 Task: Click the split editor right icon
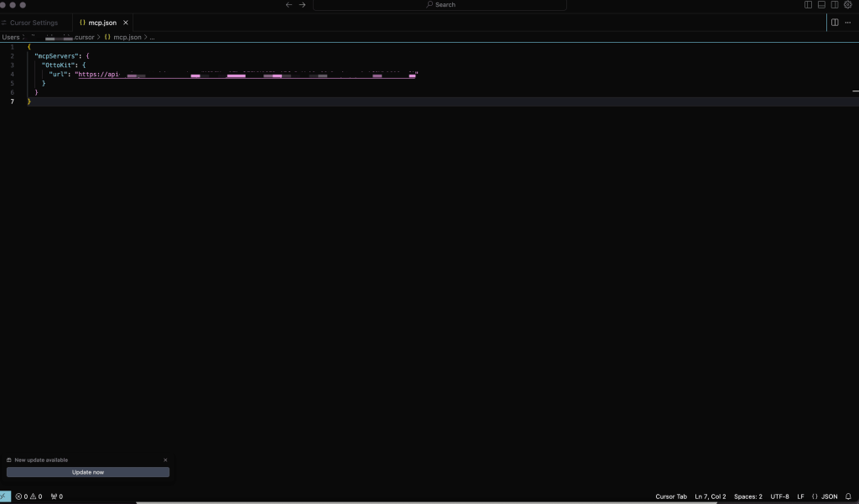835,23
